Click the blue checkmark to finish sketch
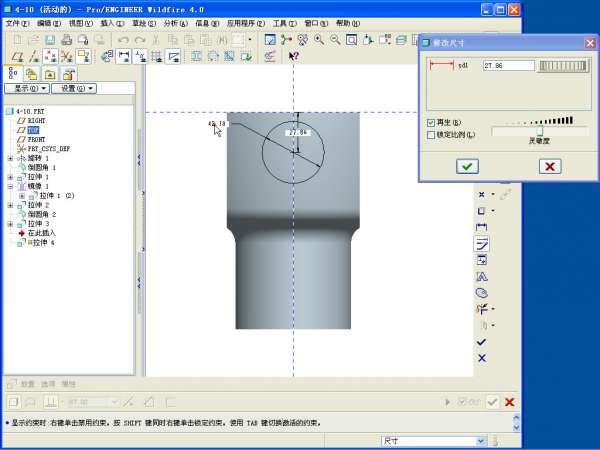This screenshot has height=450, width=600. (481, 342)
